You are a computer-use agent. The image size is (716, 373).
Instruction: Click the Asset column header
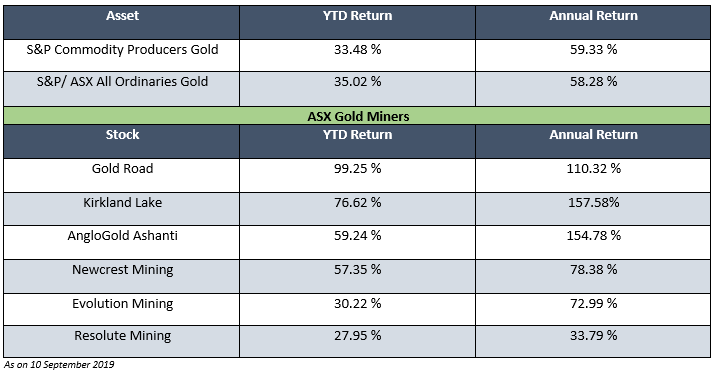[x=121, y=22]
